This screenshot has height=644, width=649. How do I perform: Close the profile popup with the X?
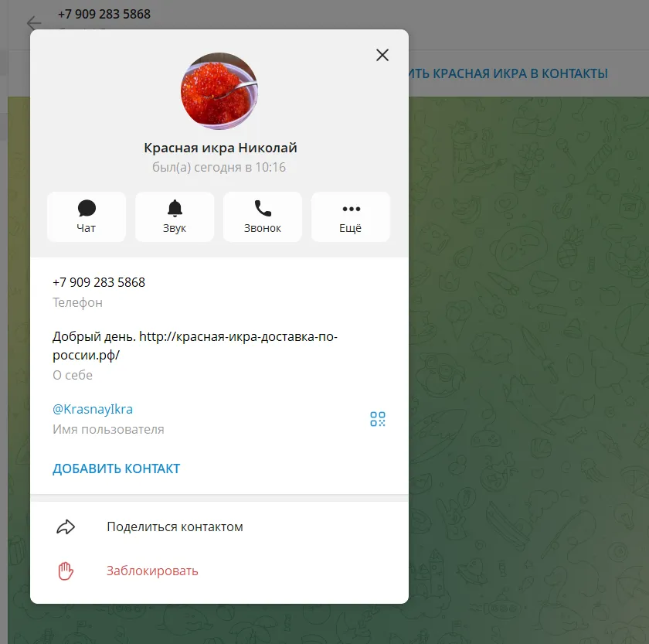pos(382,55)
